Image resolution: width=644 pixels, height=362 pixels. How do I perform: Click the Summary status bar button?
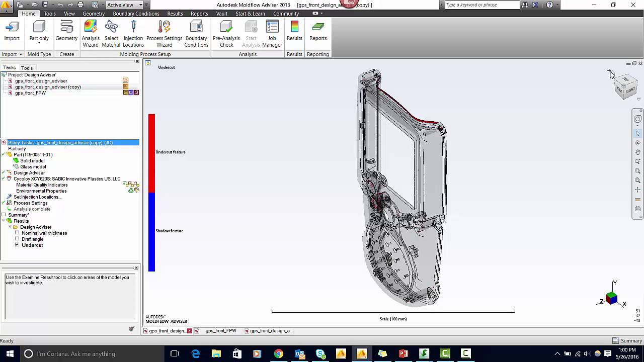coord(627,340)
